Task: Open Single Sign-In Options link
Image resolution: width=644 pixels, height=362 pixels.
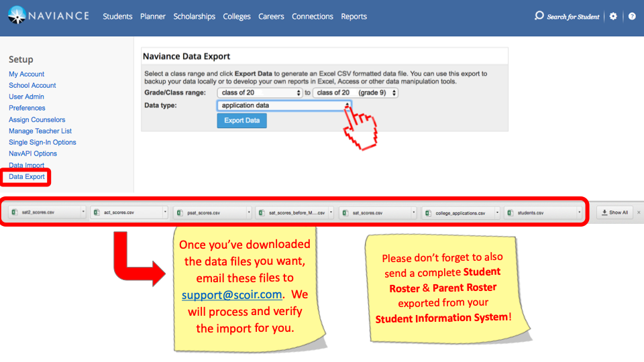Action: click(x=42, y=142)
